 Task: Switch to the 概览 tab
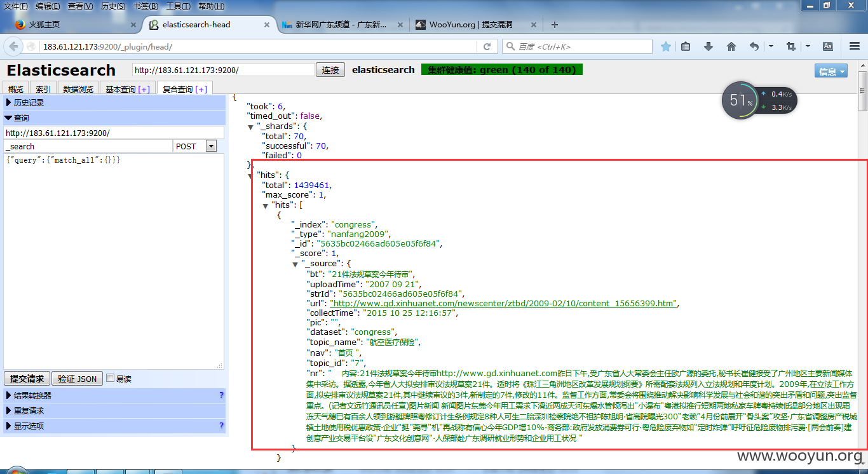click(16, 89)
